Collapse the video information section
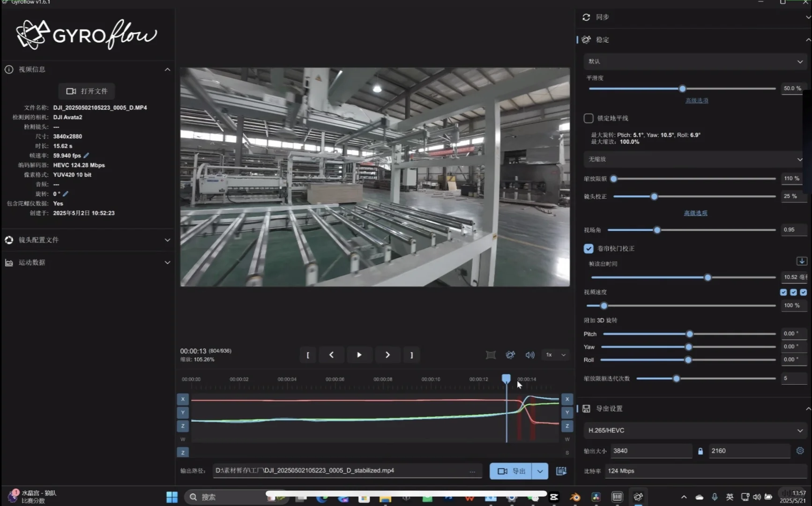This screenshot has height=506, width=812. click(x=167, y=69)
